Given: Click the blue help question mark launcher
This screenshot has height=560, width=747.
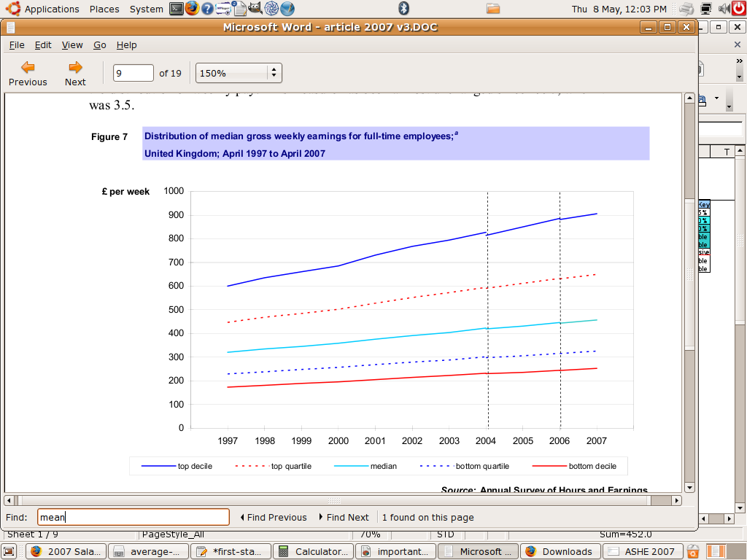Looking at the screenshot, I should (208, 9).
